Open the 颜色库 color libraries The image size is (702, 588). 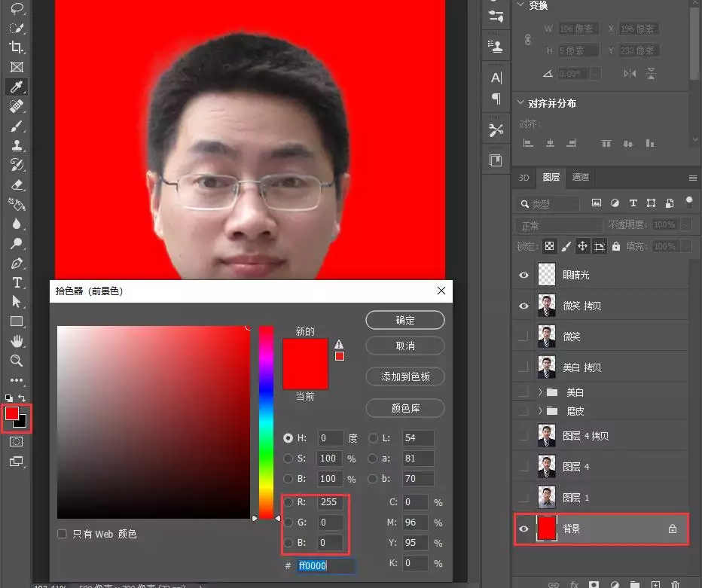pyautogui.click(x=405, y=408)
